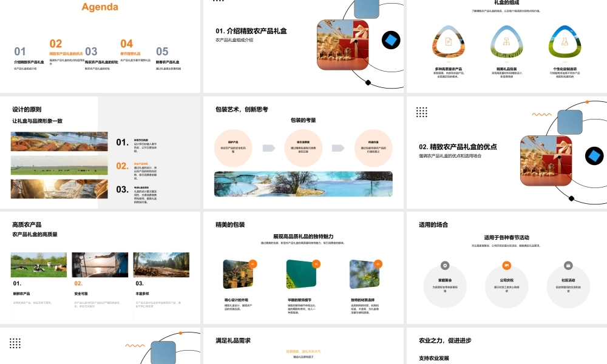
Task: Click the orange 02 number on Agenda slide
Action: [56, 44]
